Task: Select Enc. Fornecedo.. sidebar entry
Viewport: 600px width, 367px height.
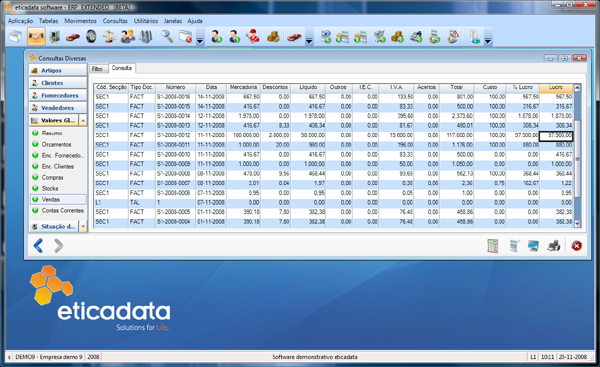Action: (62, 155)
